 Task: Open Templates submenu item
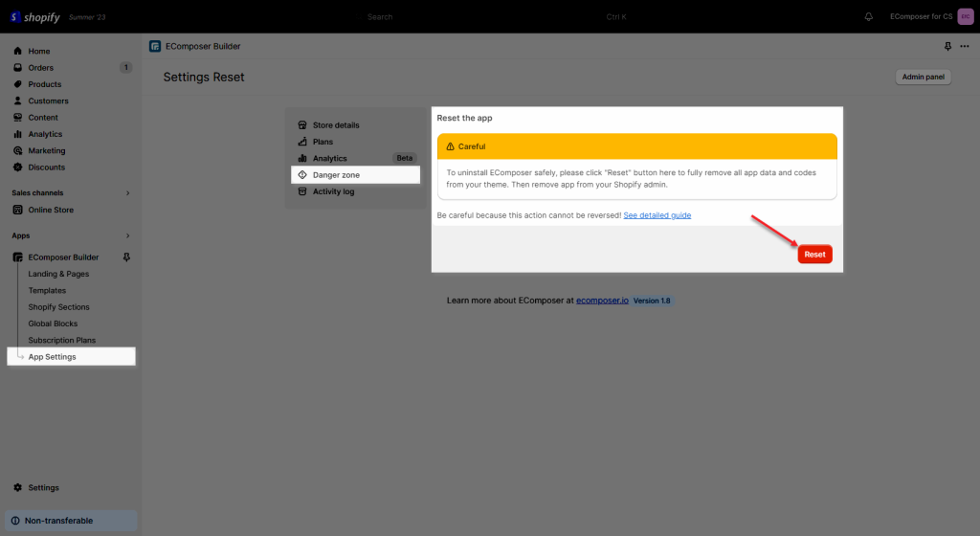(x=47, y=290)
